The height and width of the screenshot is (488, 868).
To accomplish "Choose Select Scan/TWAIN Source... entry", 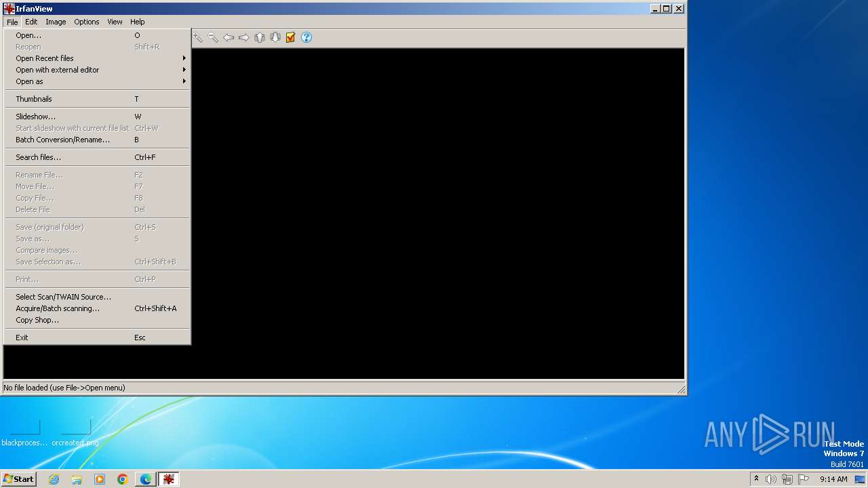I will coord(97,297).
